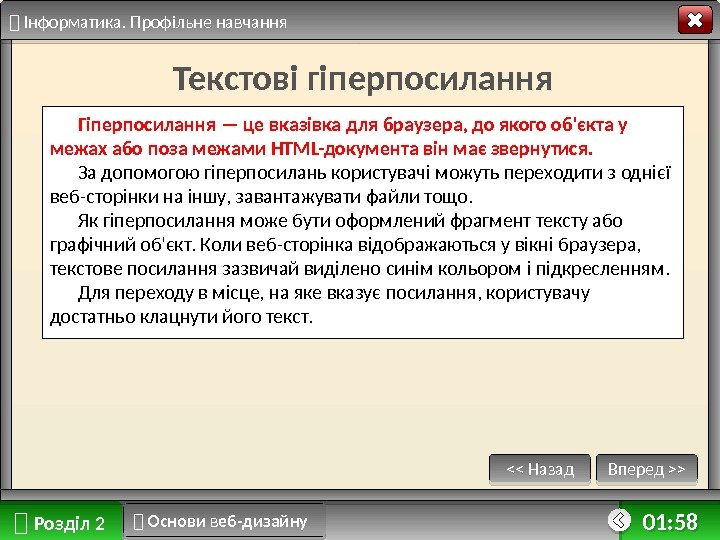This screenshot has height=540, width=720.
Task: Click the icon before Основи веб-дизайну
Action: click(138, 521)
